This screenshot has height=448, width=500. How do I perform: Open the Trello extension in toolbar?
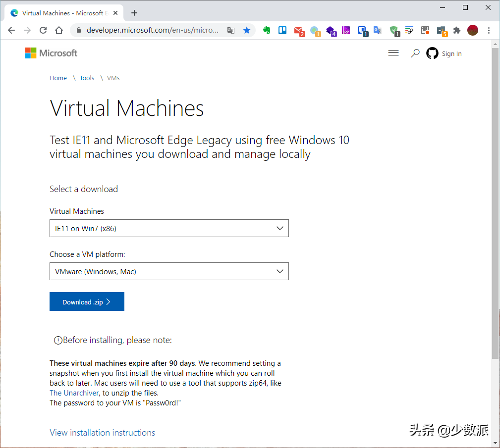(282, 30)
